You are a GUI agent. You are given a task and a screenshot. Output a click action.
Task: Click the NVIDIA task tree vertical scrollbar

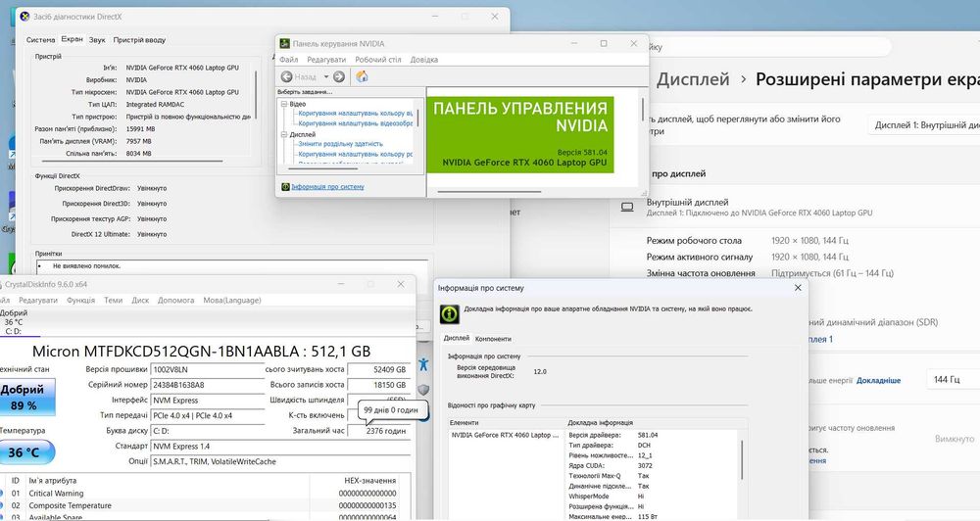pos(417,118)
